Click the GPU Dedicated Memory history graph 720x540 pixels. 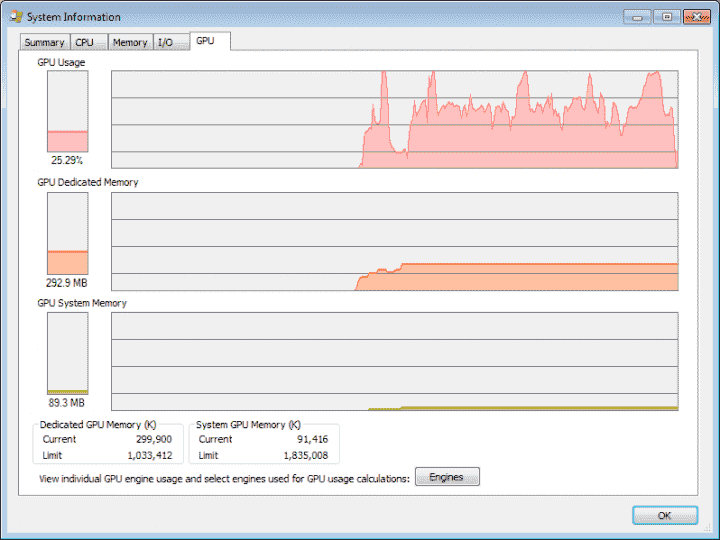click(395, 241)
